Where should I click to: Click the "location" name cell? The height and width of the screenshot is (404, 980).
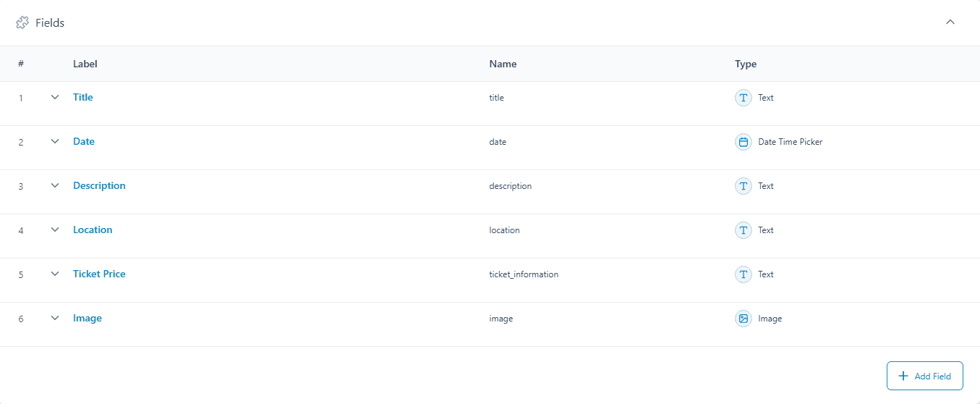pos(504,230)
